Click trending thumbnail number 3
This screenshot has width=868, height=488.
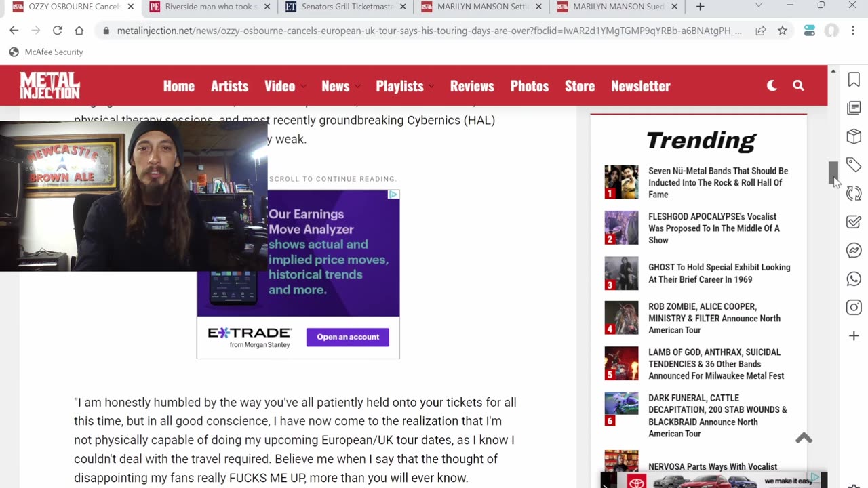point(621,273)
